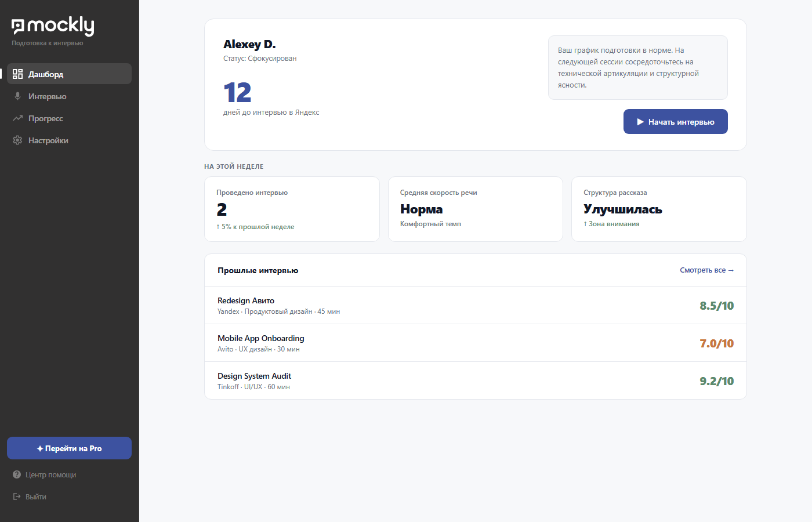
Task: Click the play triangle in Начать интервью
Action: pos(640,122)
